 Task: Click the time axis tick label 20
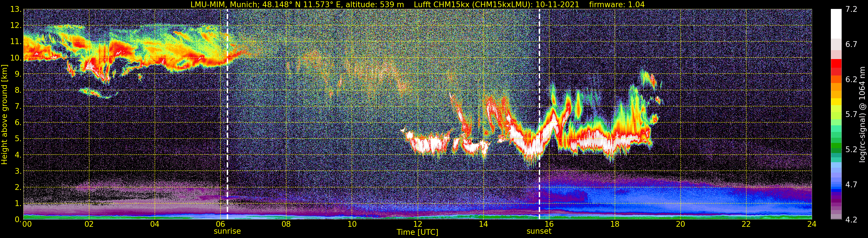tap(680, 224)
